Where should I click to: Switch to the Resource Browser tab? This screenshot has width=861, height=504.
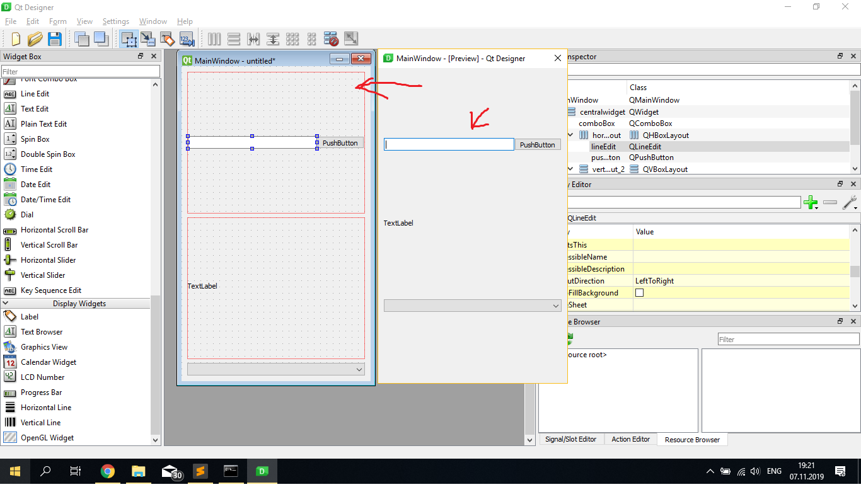point(692,440)
